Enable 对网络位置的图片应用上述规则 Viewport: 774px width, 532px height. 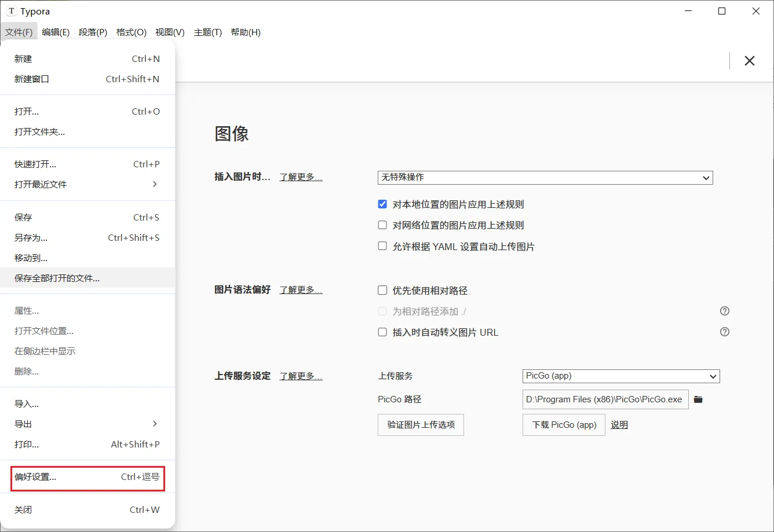click(x=382, y=225)
